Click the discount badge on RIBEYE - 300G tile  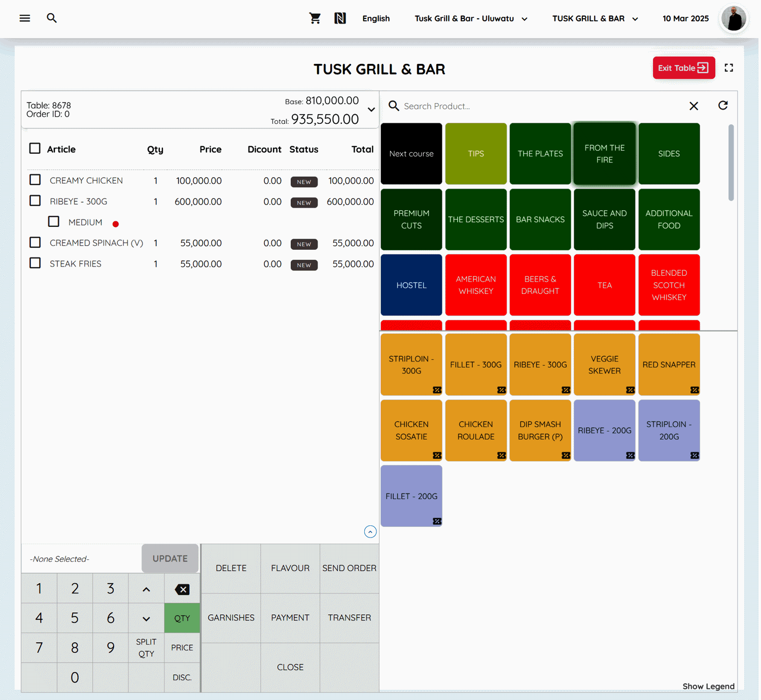(x=565, y=390)
